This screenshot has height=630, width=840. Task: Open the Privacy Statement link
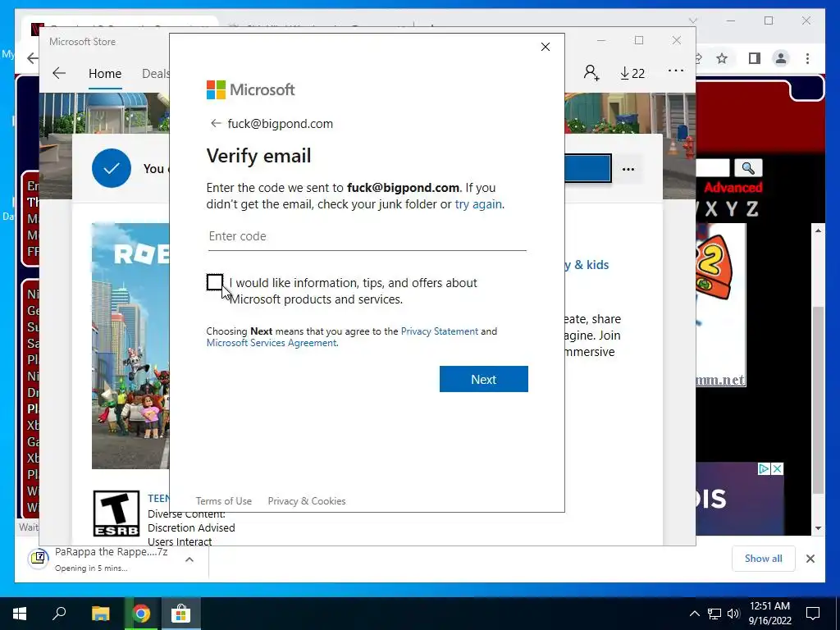(x=440, y=331)
